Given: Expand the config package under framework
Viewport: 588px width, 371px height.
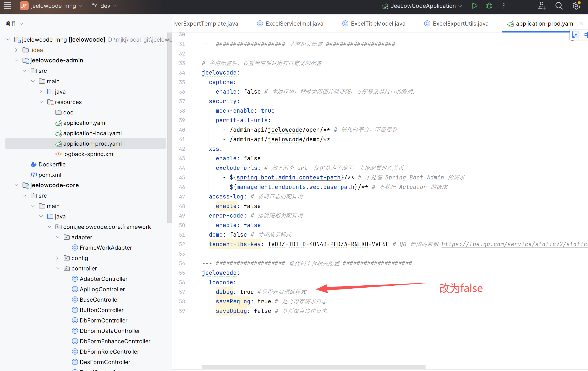Looking at the screenshot, I should (x=58, y=258).
